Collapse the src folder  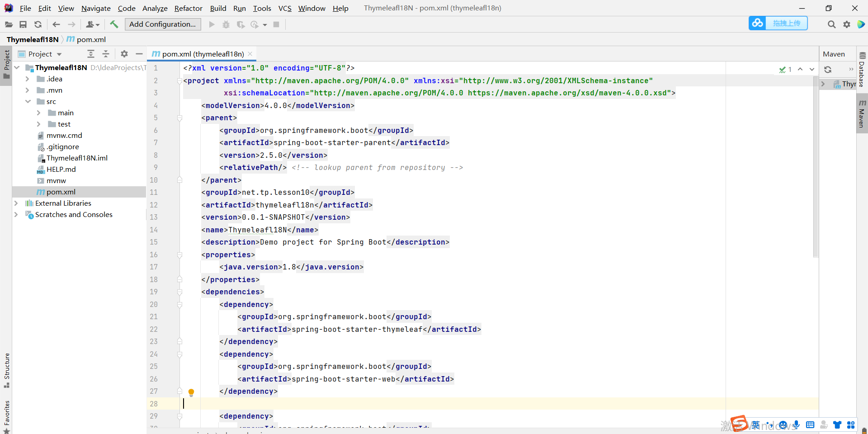(28, 101)
